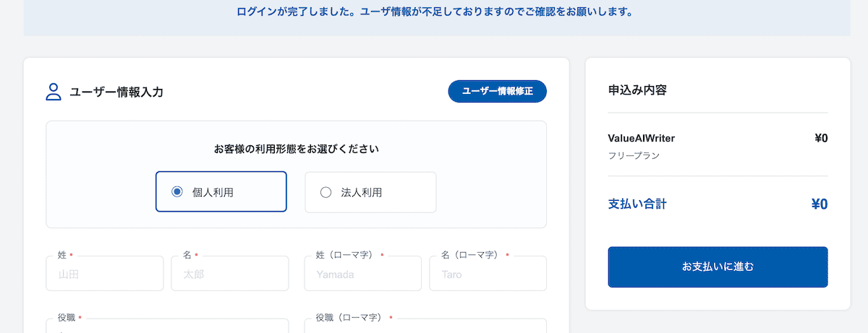The image size is (868, 333).
Task: Focus the 姓 field with placeholder 山田
Action: [104, 274]
